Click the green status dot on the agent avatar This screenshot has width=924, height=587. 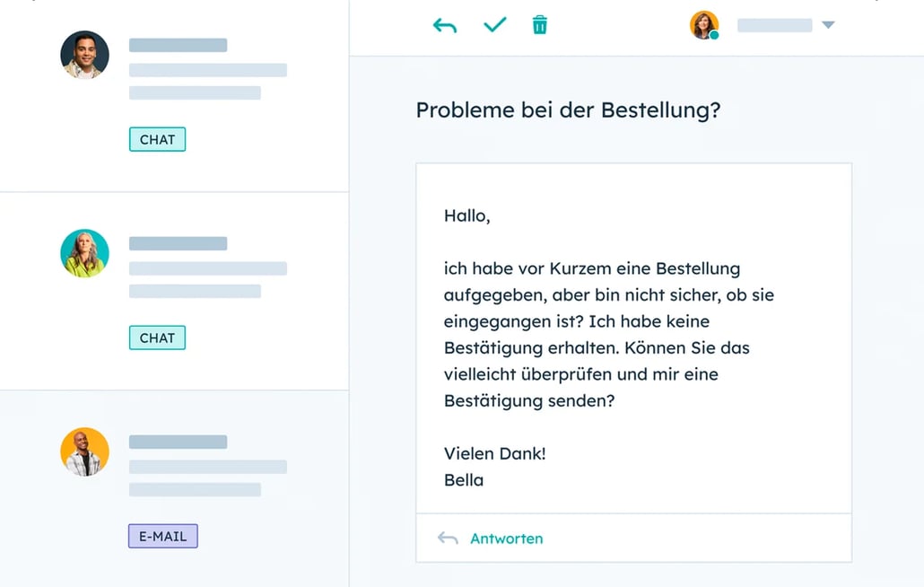[x=715, y=34]
